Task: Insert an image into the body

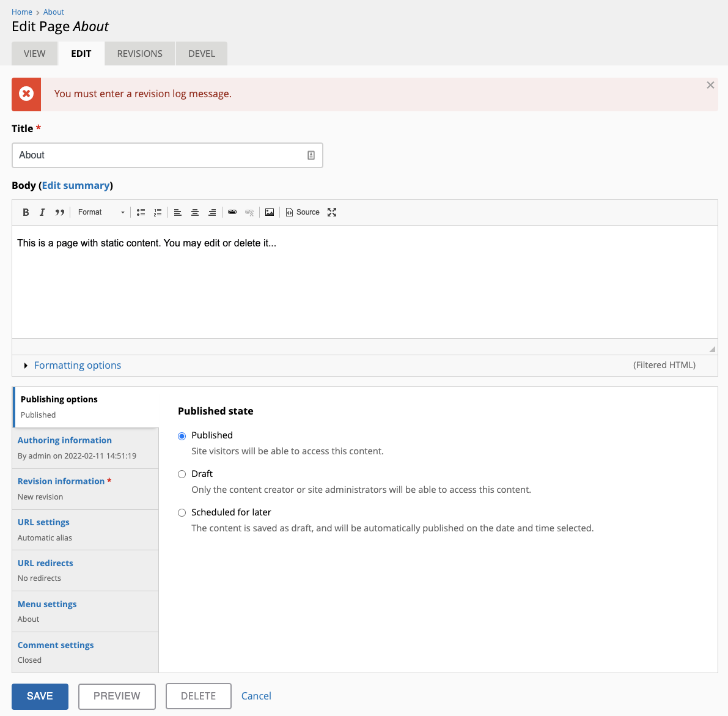Action: click(270, 212)
